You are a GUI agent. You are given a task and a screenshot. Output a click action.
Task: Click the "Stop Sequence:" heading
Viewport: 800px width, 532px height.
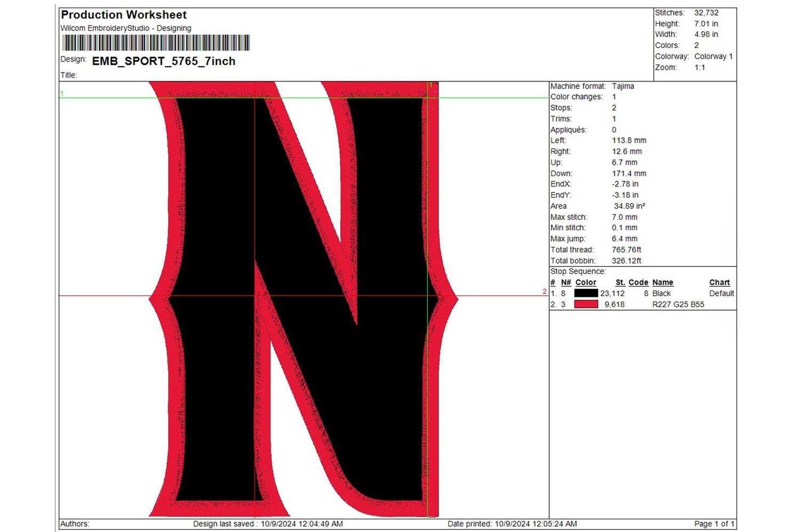tap(578, 271)
